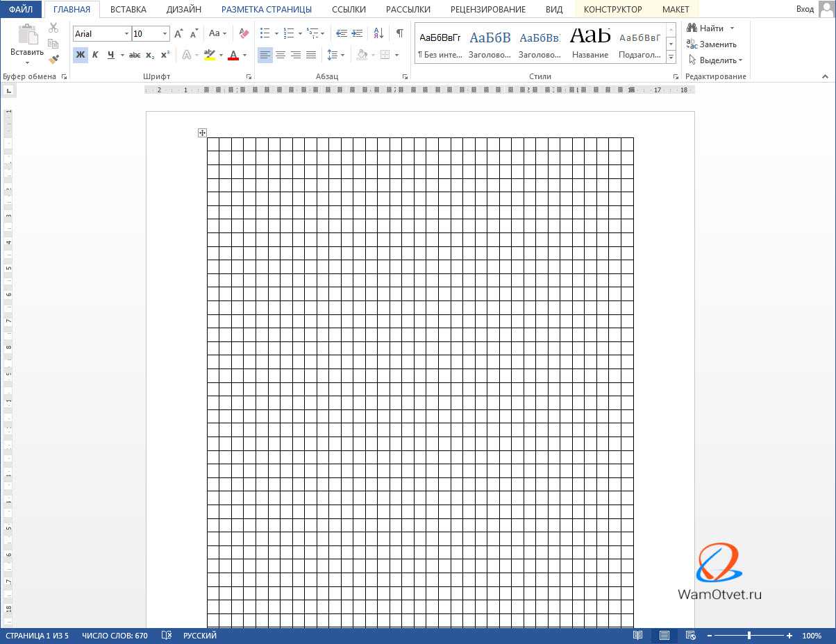The height and width of the screenshot is (644, 836).
Task: Click the Cut scissors icon
Action: pyautogui.click(x=53, y=28)
